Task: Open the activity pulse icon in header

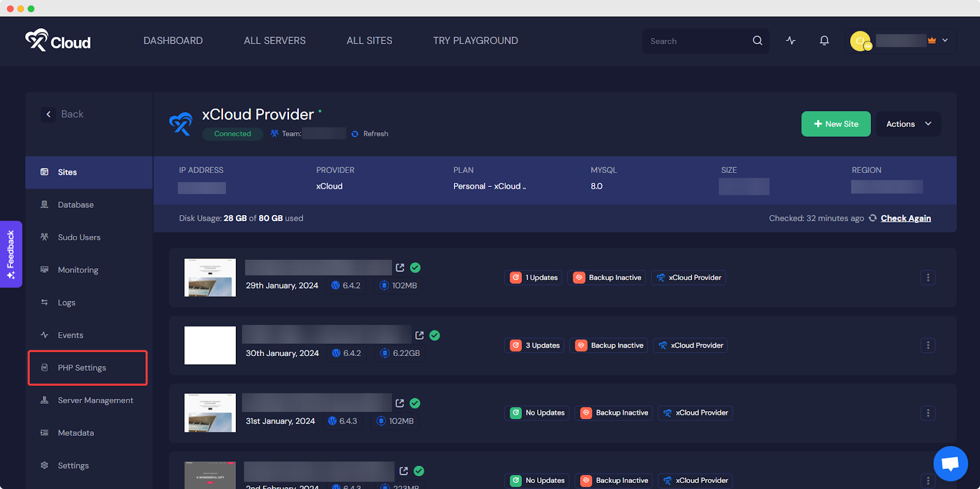Action: pos(791,40)
